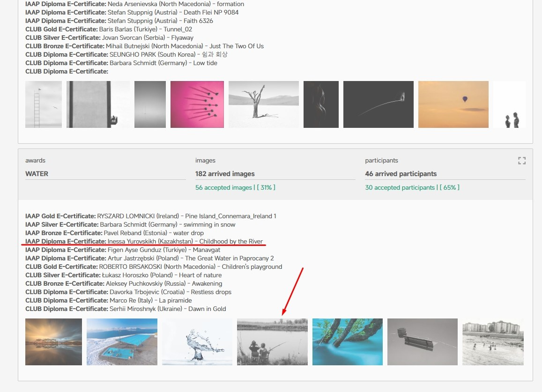Open the dead tree in desert thumbnail
The image size is (542, 392).
coord(263,104)
